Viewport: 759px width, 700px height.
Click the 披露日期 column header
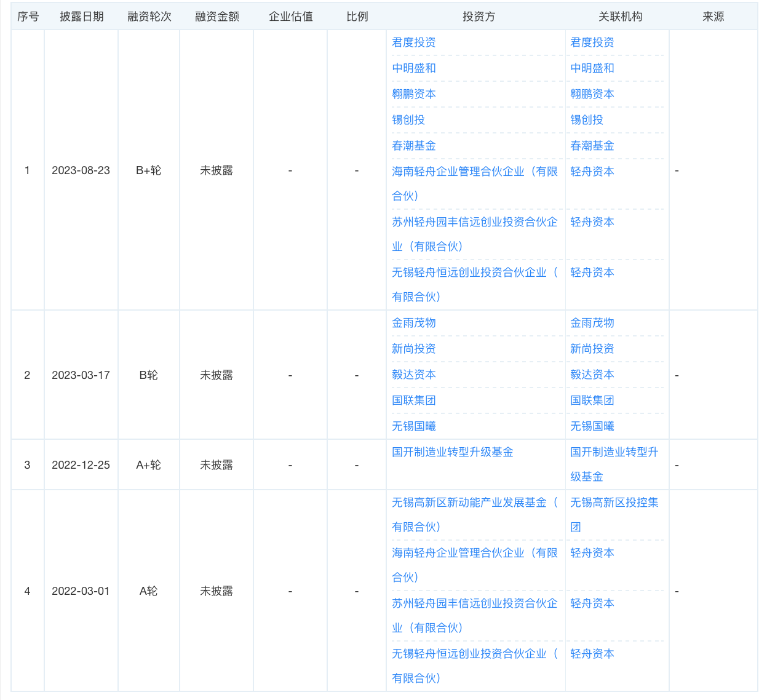click(x=81, y=17)
